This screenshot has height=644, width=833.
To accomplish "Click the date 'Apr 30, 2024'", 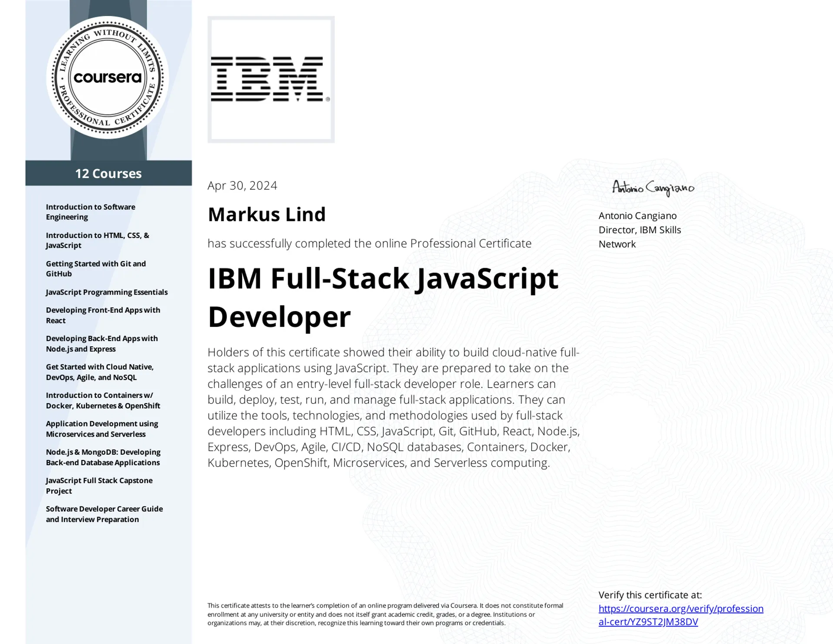I will click(242, 185).
